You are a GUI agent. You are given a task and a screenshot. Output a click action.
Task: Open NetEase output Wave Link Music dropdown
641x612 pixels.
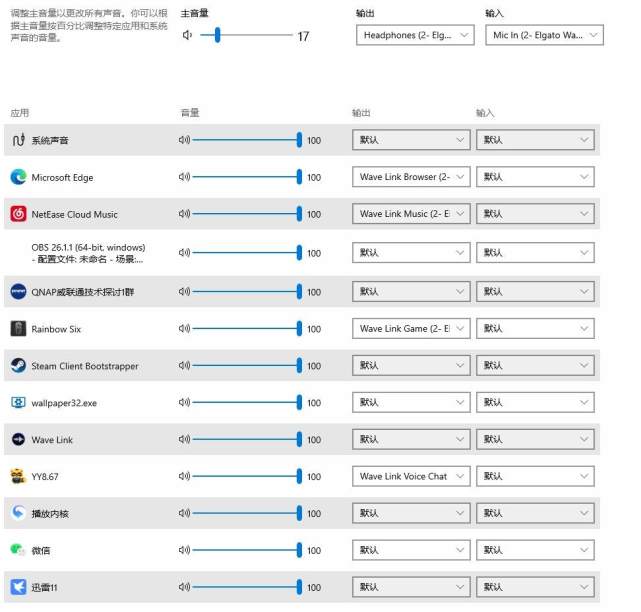[411, 214]
